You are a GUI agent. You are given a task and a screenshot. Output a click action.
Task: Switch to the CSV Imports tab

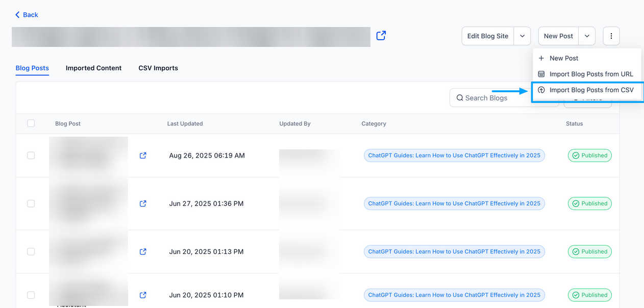(x=158, y=68)
